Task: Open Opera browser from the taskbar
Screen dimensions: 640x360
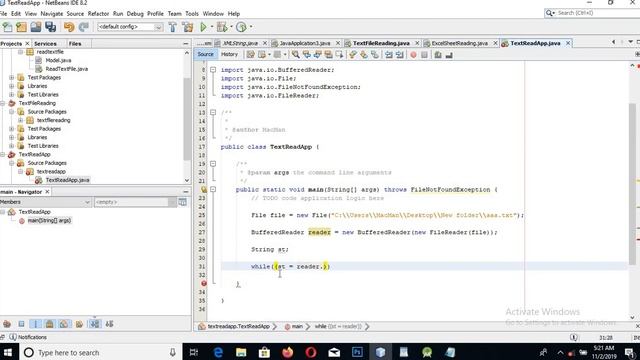Action: pyautogui.click(x=311, y=352)
